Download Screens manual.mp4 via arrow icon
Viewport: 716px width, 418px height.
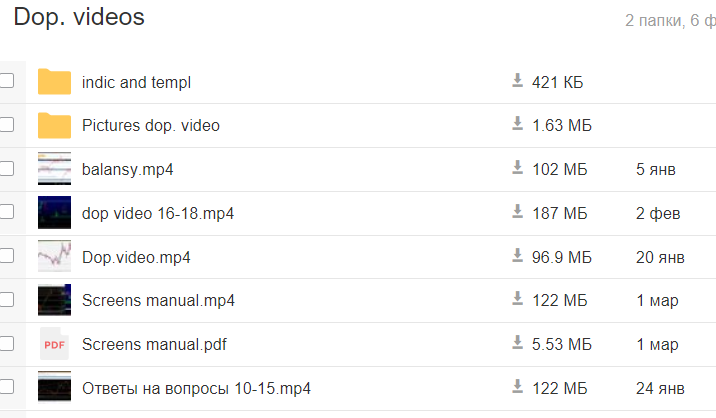point(518,299)
